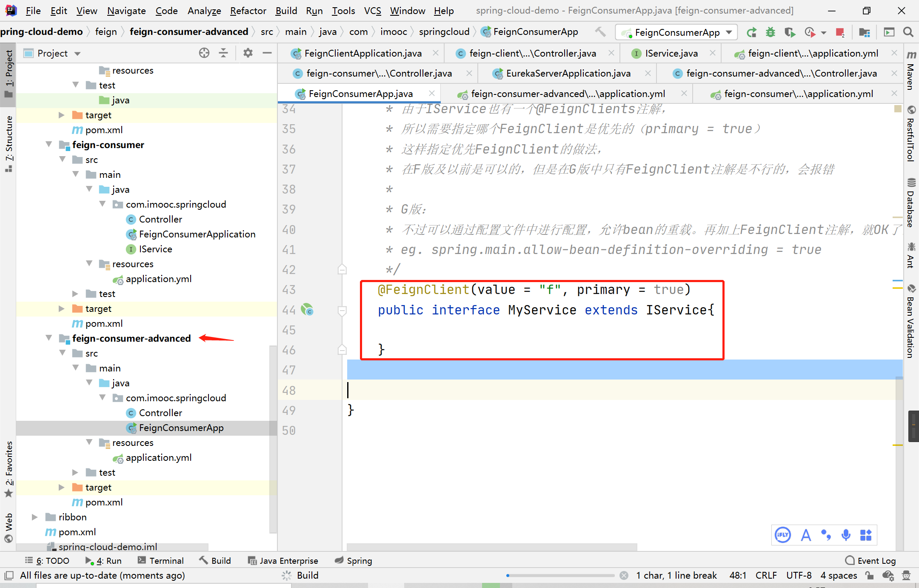Change file encoding UTF-8 in status bar
The height and width of the screenshot is (588, 919).
(x=799, y=575)
